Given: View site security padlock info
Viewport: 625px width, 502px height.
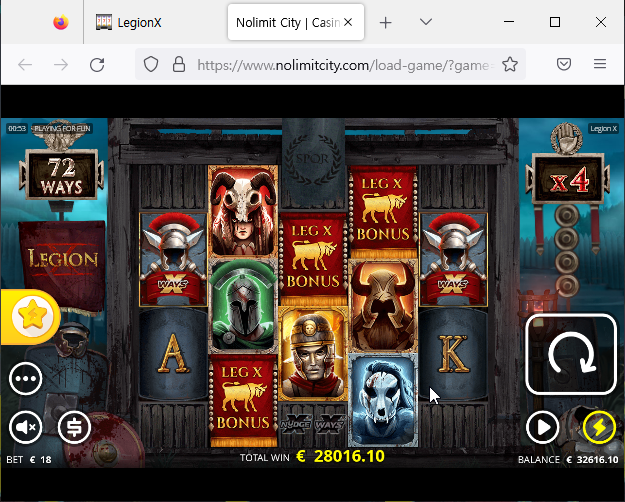Looking at the screenshot, I should pyautogui.click(x=179, y=64).
